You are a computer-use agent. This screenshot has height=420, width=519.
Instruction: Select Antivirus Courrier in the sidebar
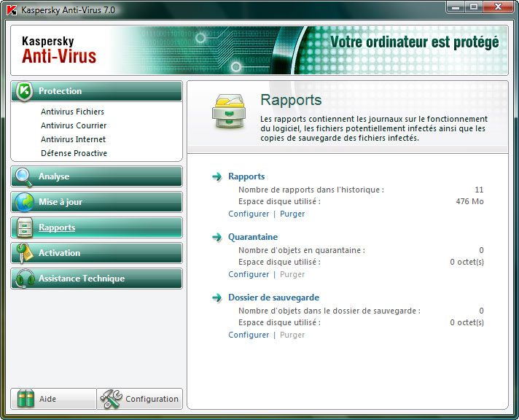[74, 125]
